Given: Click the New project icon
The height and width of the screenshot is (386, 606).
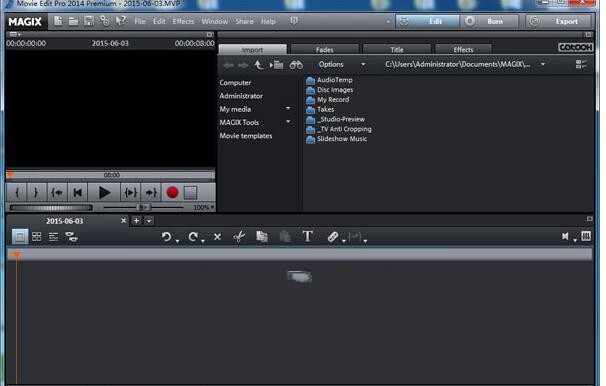Looking at the screenshot, I should [58, 21].
